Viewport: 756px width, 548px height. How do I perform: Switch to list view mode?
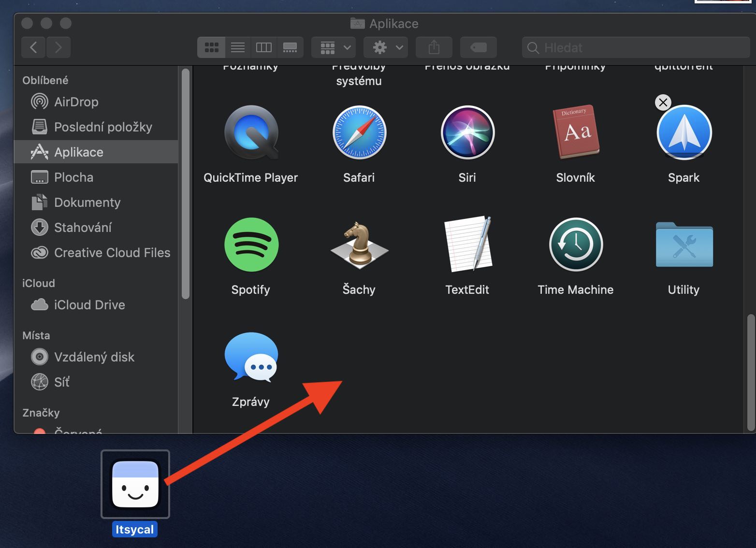pos(238,47)
